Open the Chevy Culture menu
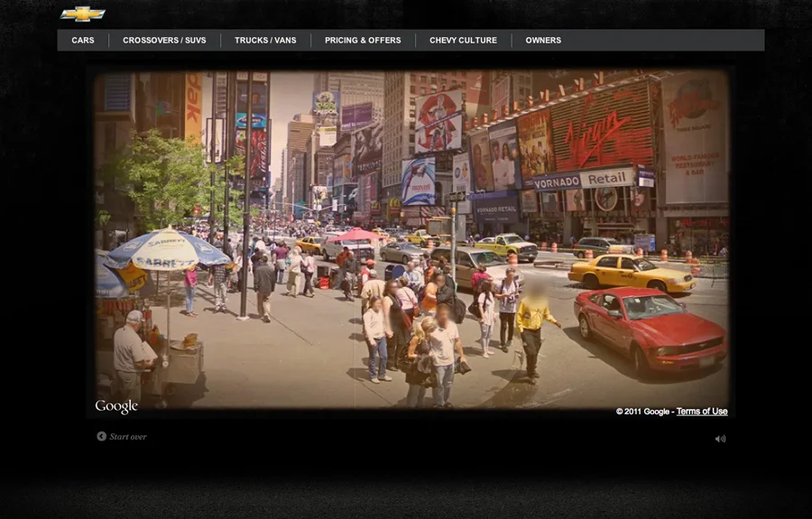Image resolution: width=812 pixels, height=519 pixels. click(463, 41)
